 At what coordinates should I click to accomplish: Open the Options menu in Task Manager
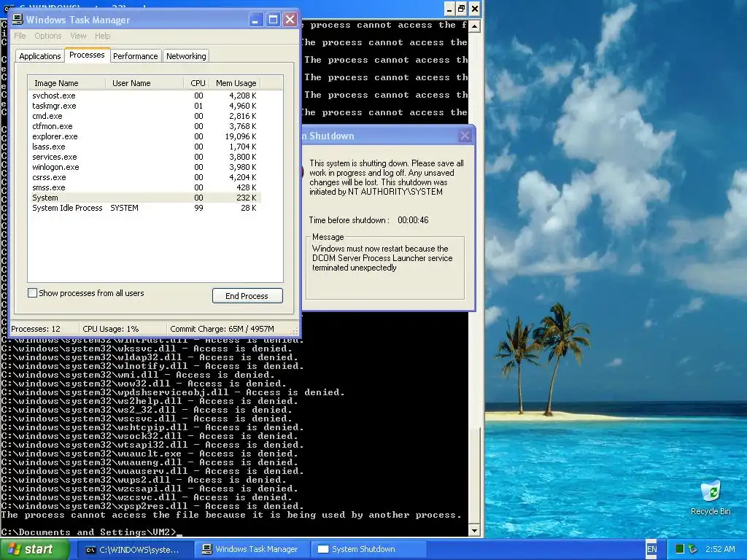(47, 36)
